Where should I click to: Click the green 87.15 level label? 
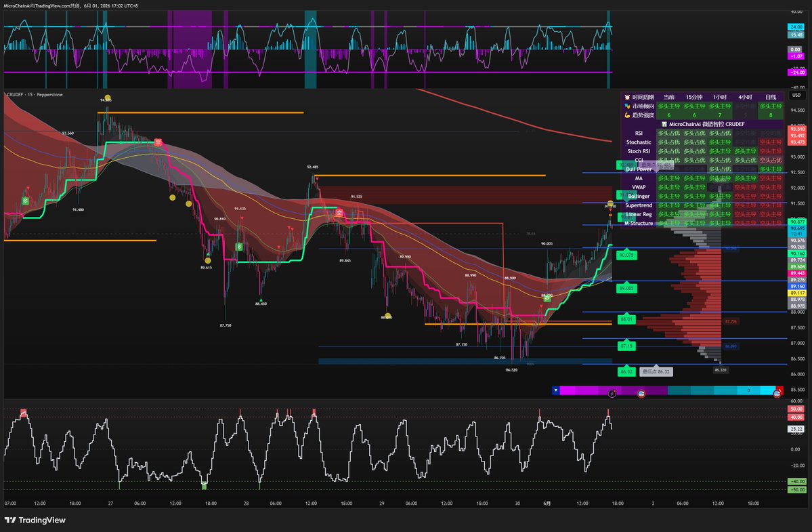[x=626, y=346]
